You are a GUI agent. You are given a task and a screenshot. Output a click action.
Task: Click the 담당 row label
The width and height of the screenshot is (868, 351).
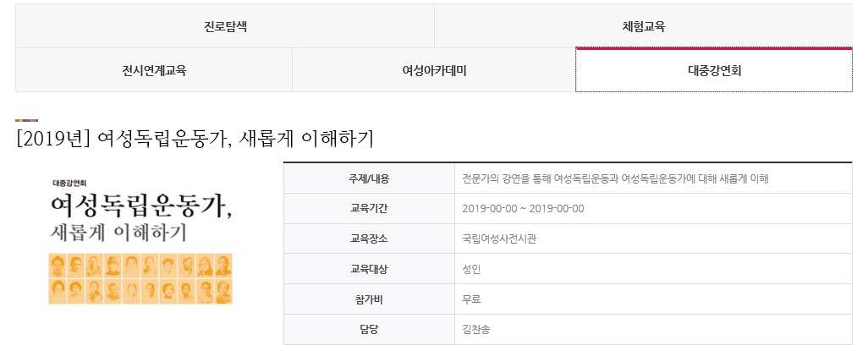(369, 329)
